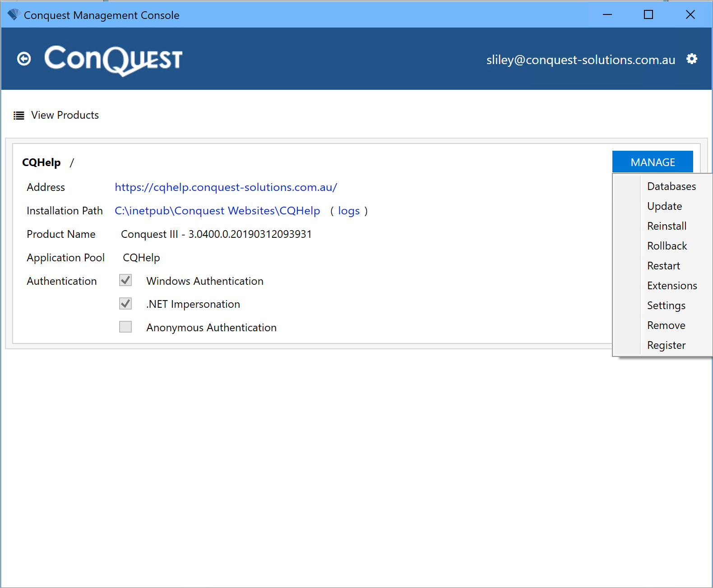The width and height of the screenshot is (713, 588).
Task: Select Reinstall menu entry
Action: (x=667, y=226)
